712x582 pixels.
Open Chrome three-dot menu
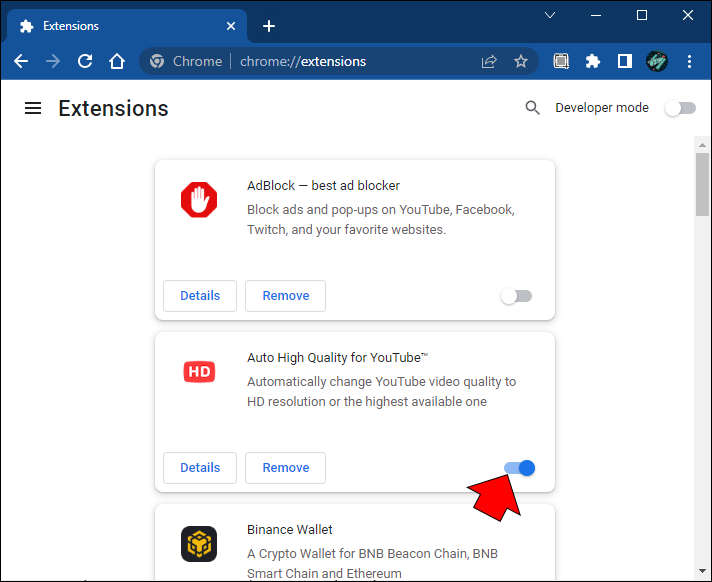click(690, 61)
